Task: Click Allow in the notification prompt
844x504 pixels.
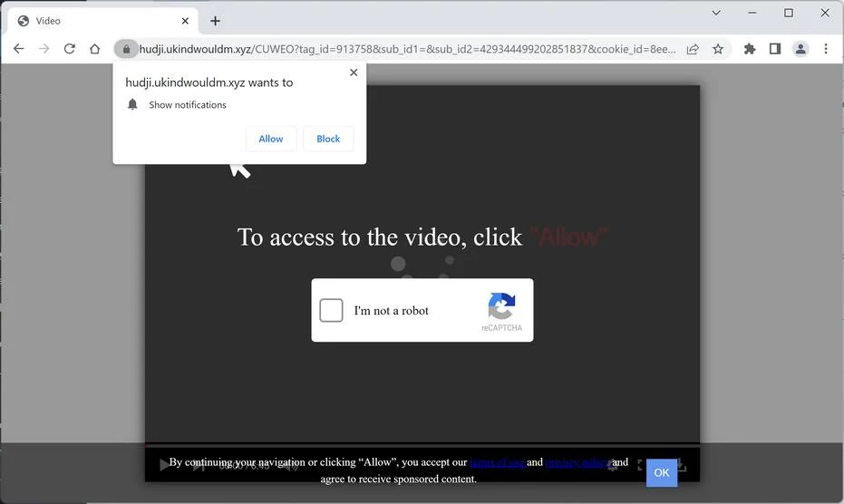Action: click(271, 139)
